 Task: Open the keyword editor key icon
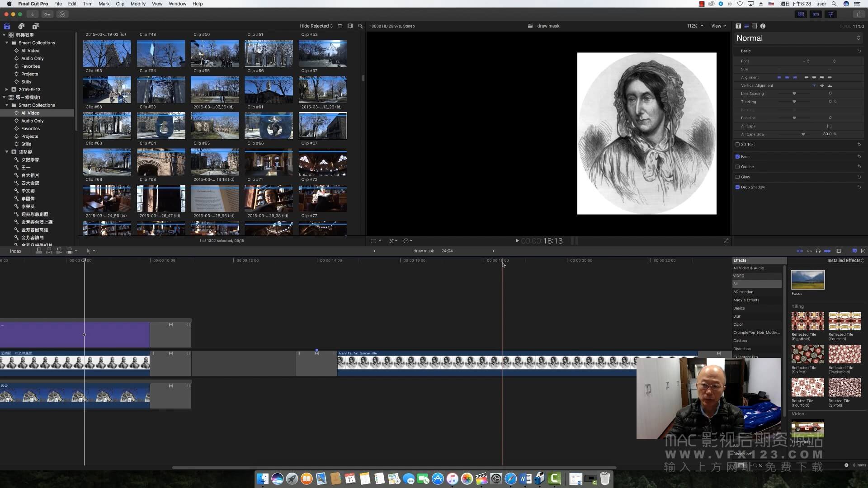click(47, 14)
